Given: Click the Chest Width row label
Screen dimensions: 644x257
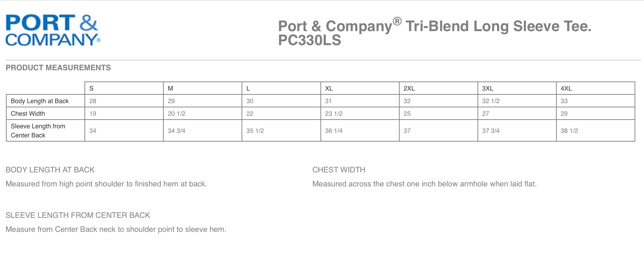Looking at the screenshot, I should click(x=28, y=114).
